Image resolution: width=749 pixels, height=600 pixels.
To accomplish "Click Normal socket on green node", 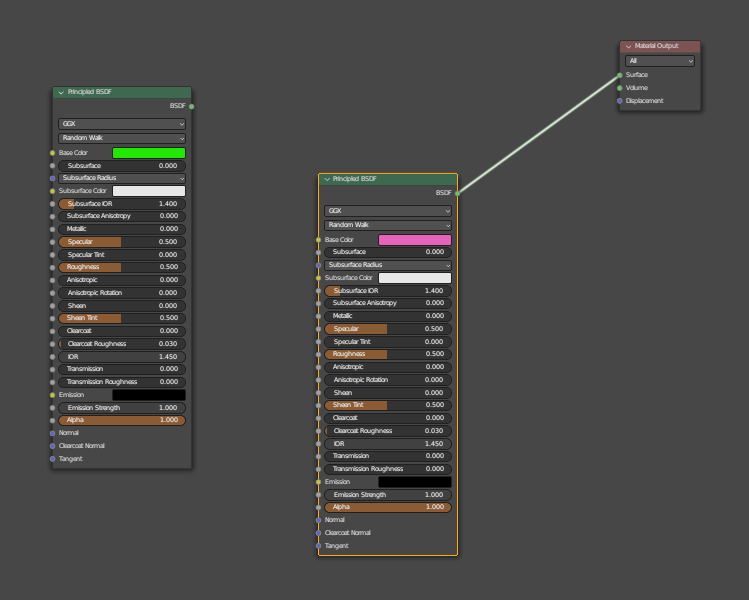I will tap(53, 433).
